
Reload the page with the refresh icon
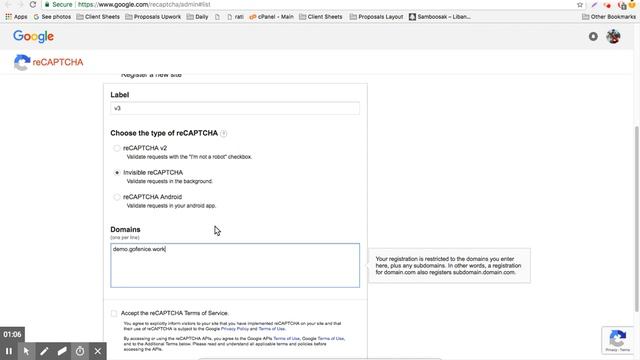33,4
